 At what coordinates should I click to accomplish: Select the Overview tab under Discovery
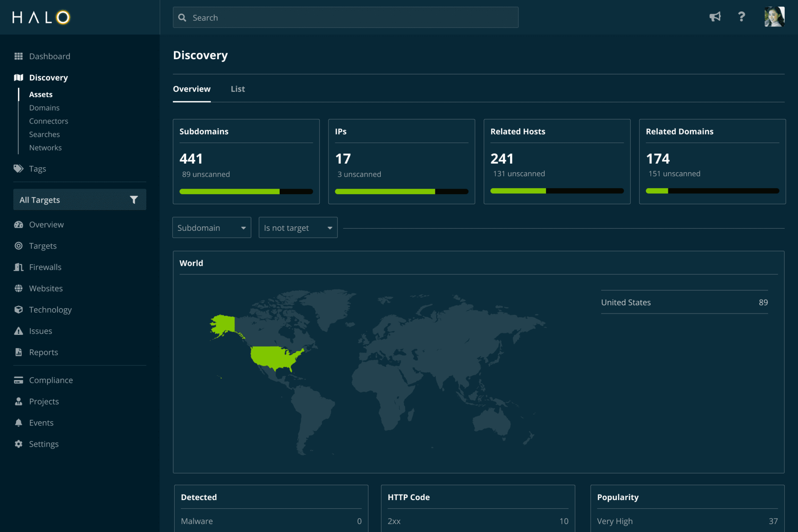tap(192, 89)
